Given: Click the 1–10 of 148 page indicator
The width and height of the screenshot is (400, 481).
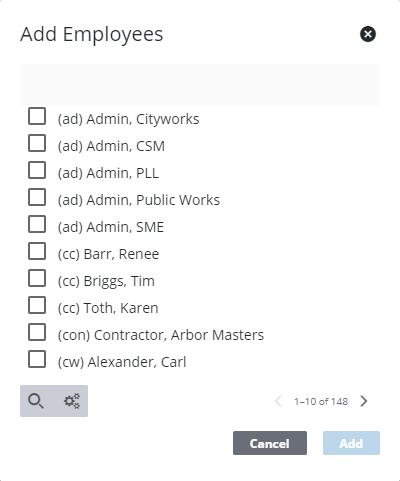Looking at the screenshot, I should [321, 401].
